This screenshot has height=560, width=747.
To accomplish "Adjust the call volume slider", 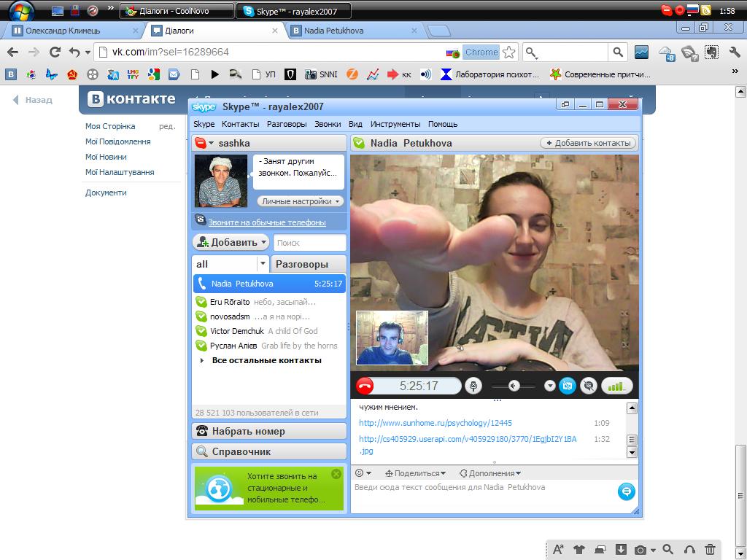I will (x=514, y=386).
